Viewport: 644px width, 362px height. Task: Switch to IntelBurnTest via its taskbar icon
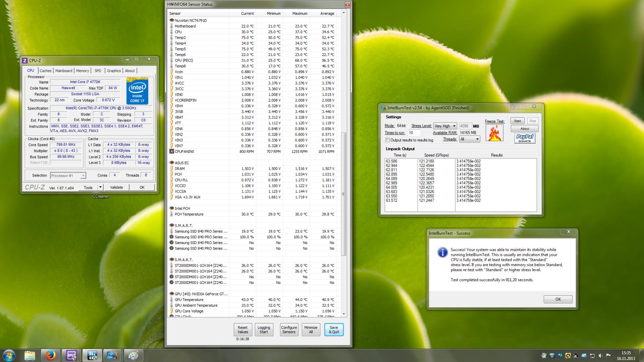(x=112, y=355)
